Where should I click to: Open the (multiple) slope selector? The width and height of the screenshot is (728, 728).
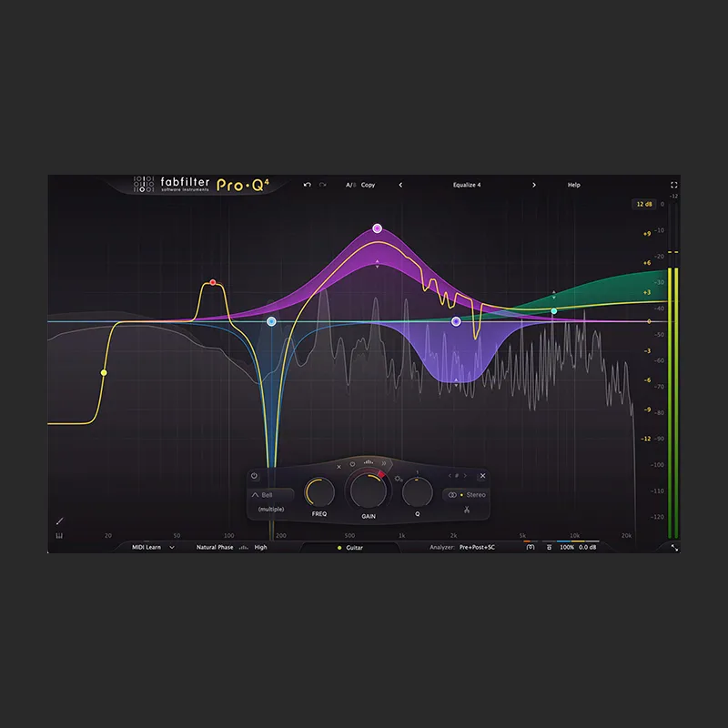[271, 510]
